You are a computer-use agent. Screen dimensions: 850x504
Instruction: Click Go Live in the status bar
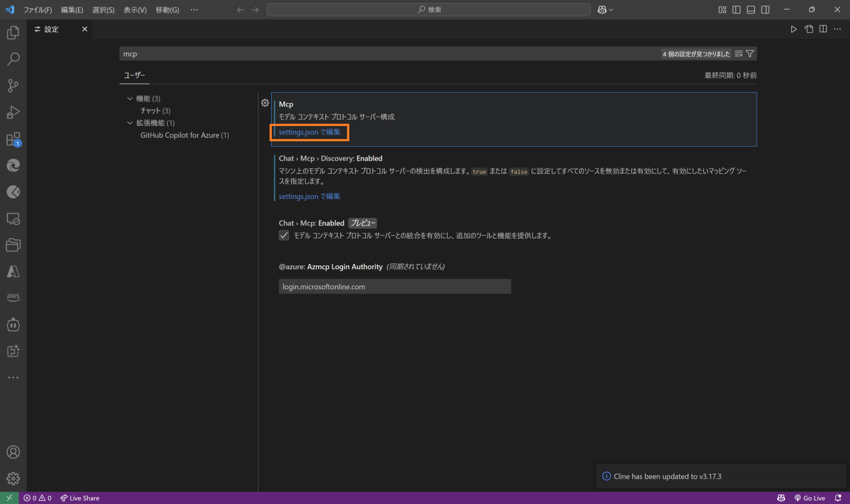[x=810, y=498]
